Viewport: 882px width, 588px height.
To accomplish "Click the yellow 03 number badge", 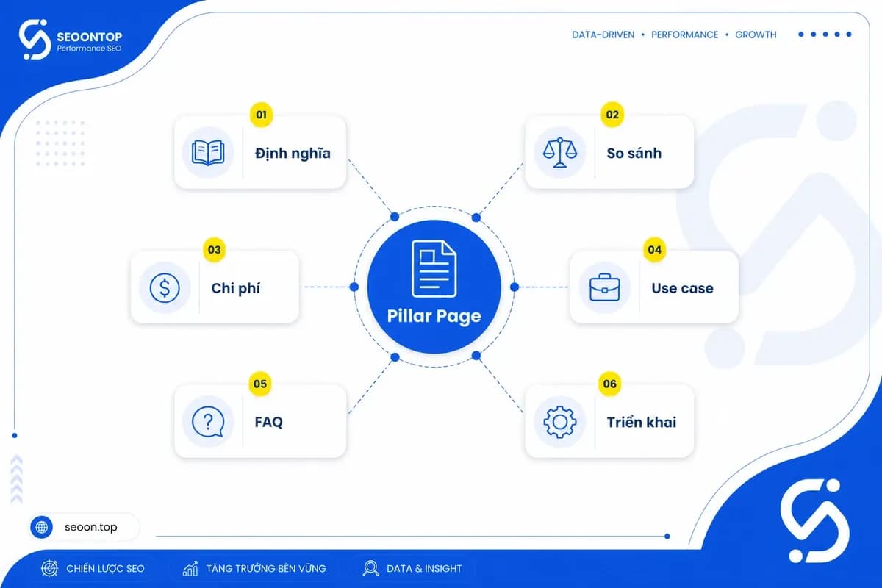I will [215, 249].
